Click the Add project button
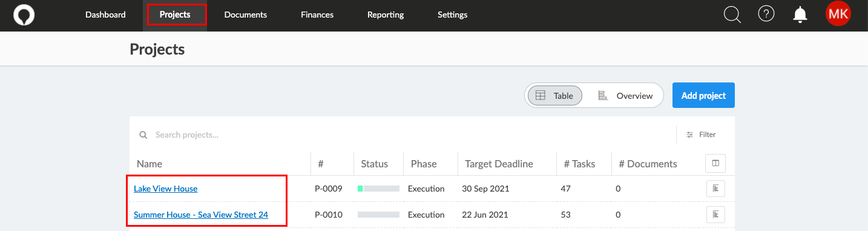The height and width of the screenshot is (231, 868). point(703,95)
